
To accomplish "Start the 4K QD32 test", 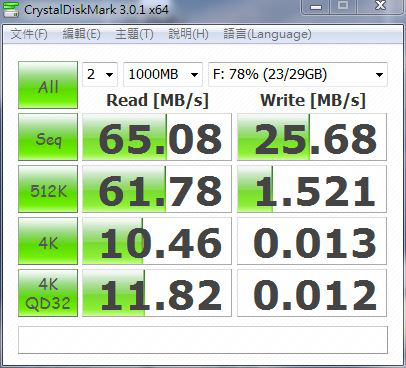I will coord(48,293).
